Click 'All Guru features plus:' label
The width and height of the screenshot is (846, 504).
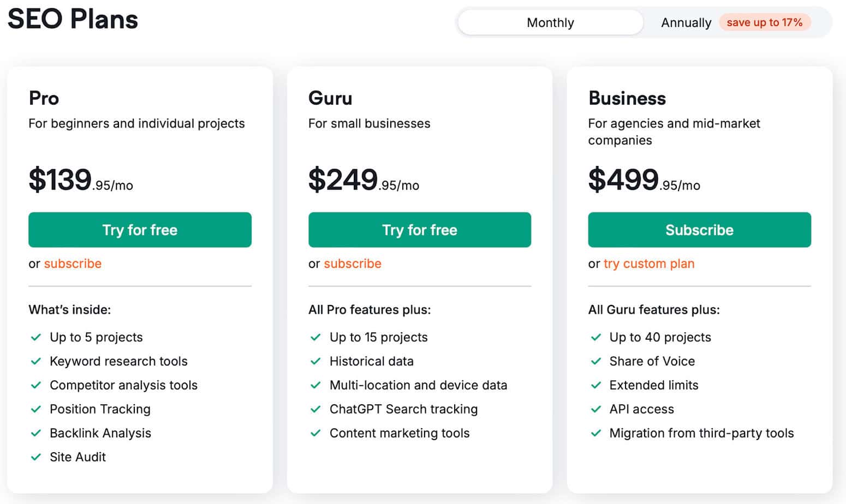coord(654,310)
